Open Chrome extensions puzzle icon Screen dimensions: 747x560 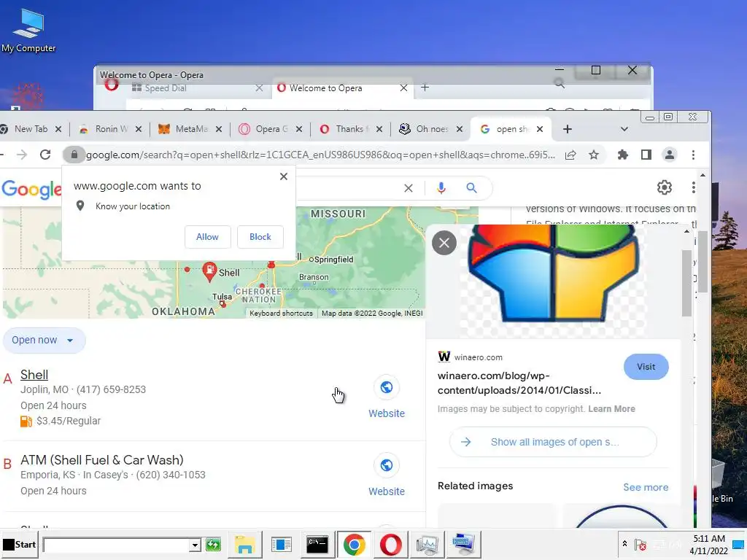623,155
